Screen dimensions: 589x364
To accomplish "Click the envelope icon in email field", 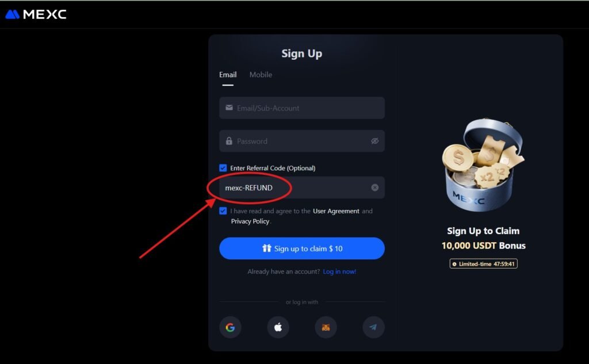I will click(x=229, y=108).
